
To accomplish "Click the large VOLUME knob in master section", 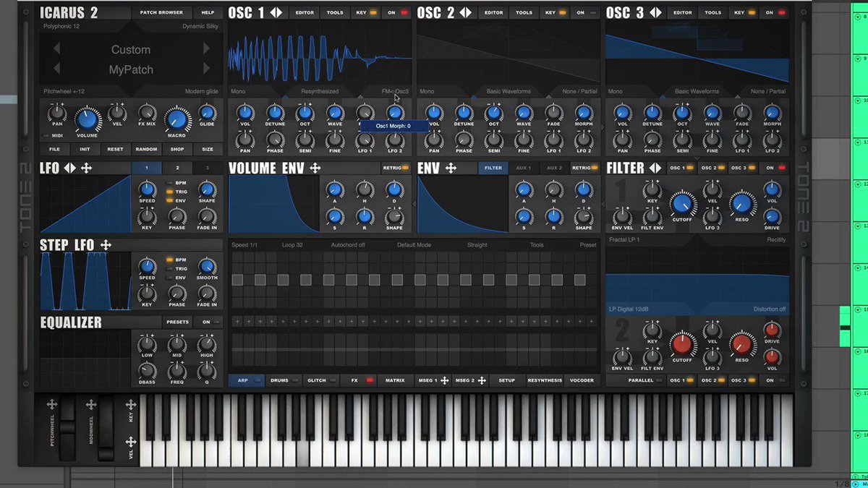I will pyautogui.click(x=87, y=120).
